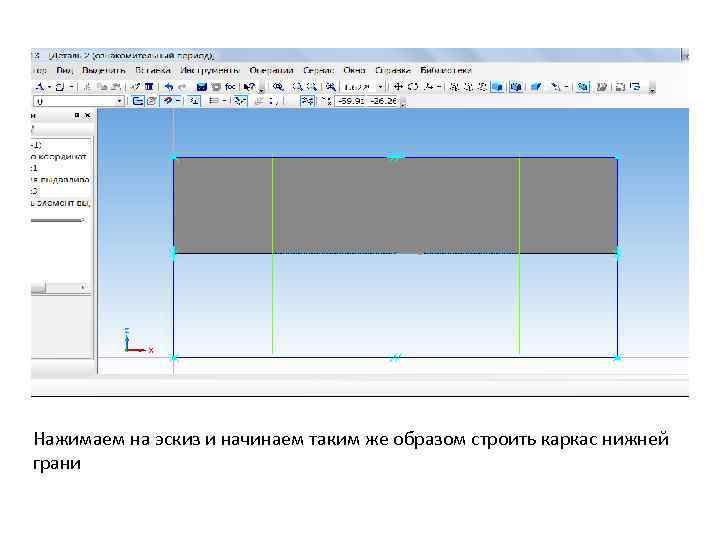Select the Rotate view tool

[413, 86]
